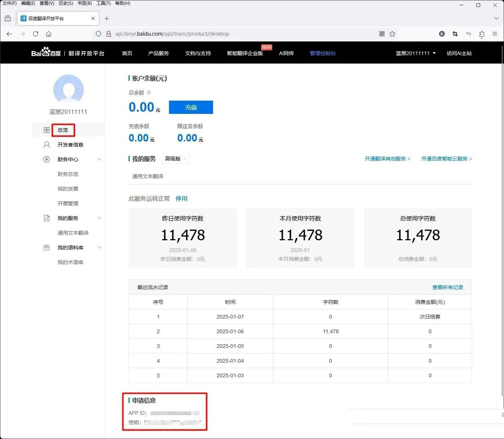
Task: Open the 产品服务 navigation menu
Action: (158, 53)
